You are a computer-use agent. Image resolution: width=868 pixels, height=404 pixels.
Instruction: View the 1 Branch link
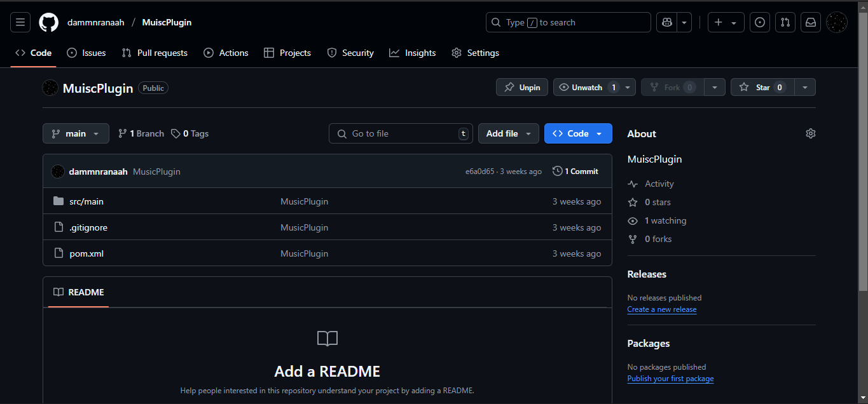coord(141,133)
